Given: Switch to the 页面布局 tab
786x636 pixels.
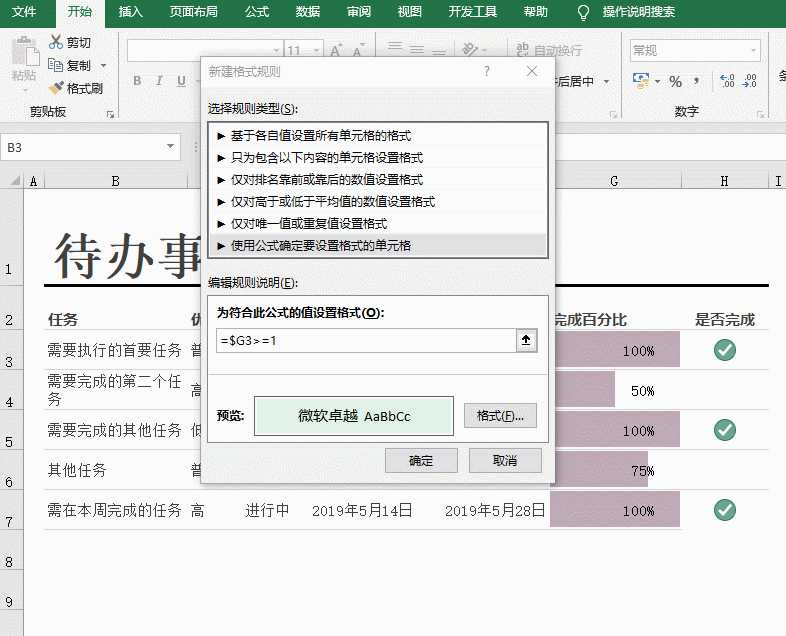Looking at the screenshot, I should click(193, 12).
